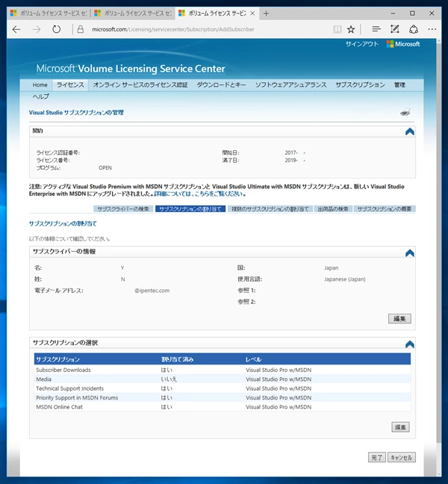Open the browser more options ellipsis
The height and width of the screenshot is (484, 448).
tap(432, 29)
